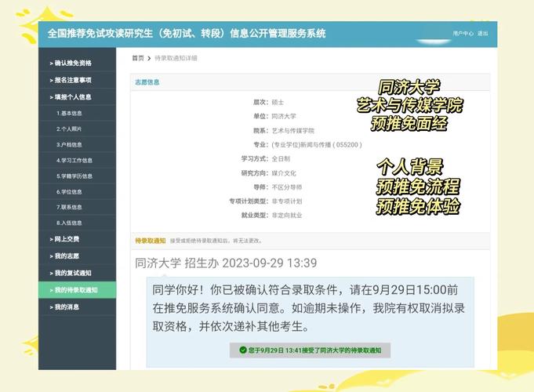Select 1.基本信息 sub-item
This screenshot has width=534, height=392.
(x=69, y=113)
